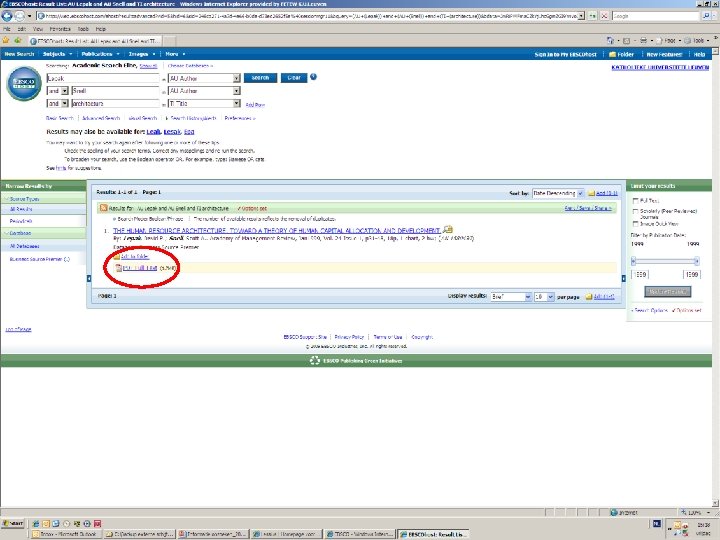720x540 pixels.
Task: Click the Google search box in browser
Action: click(656, 16)
